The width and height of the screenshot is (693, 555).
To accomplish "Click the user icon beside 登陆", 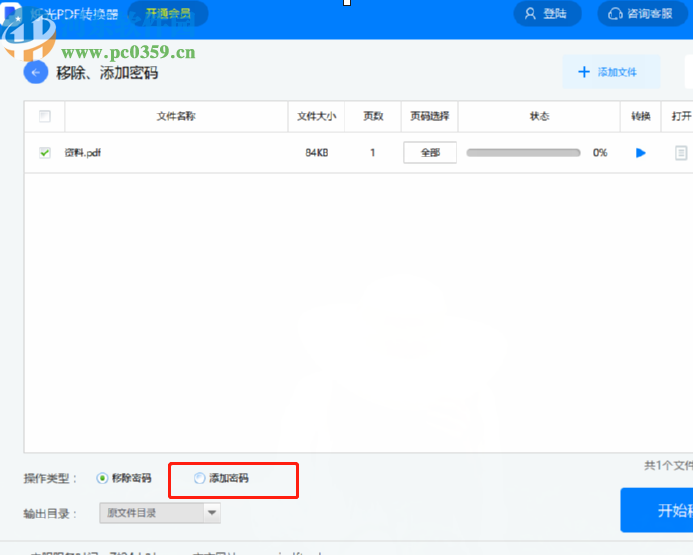I will coord(529,13).
